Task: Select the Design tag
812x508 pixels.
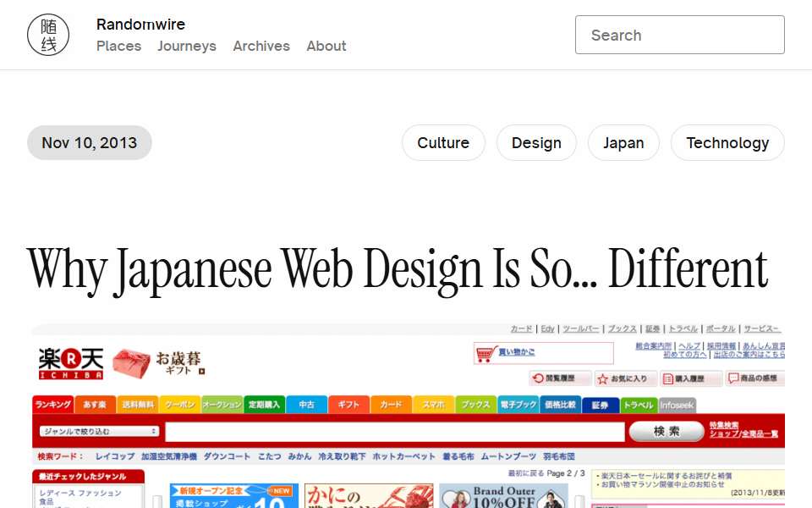Action: click(536, 142)
